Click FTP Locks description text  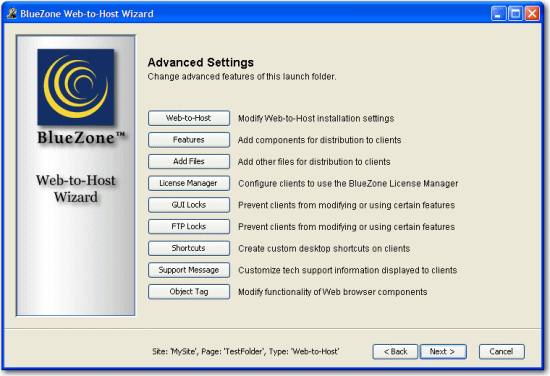coord(347,227)
